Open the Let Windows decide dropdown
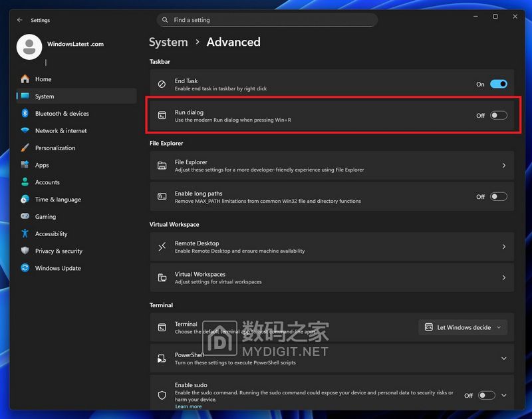The image size is (532, 419). [463, 327]
